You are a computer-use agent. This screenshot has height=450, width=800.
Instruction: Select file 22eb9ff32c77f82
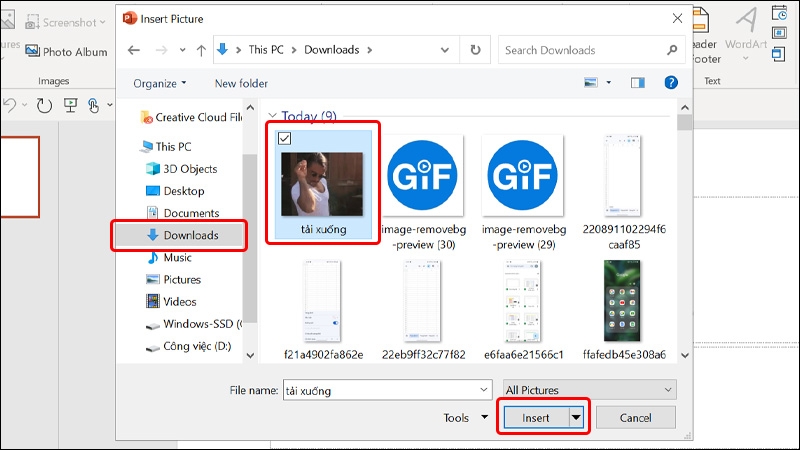pyautogui.click(x=423, y=310)
